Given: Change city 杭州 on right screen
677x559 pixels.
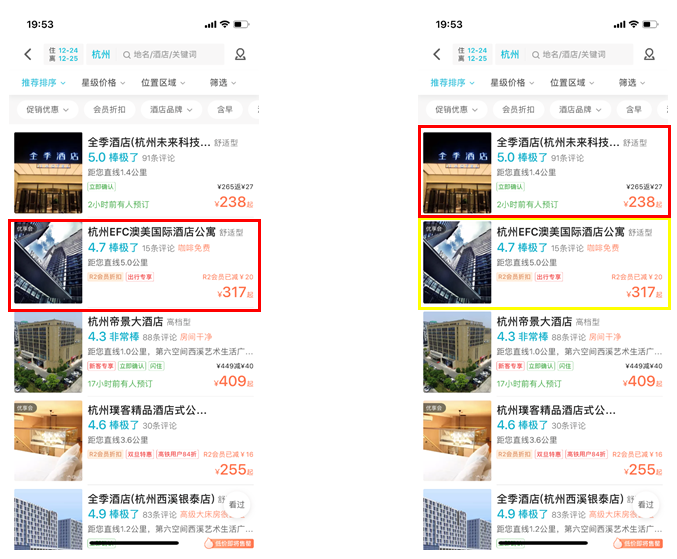Looking at the screenshot, I should [x=510, y=54].
